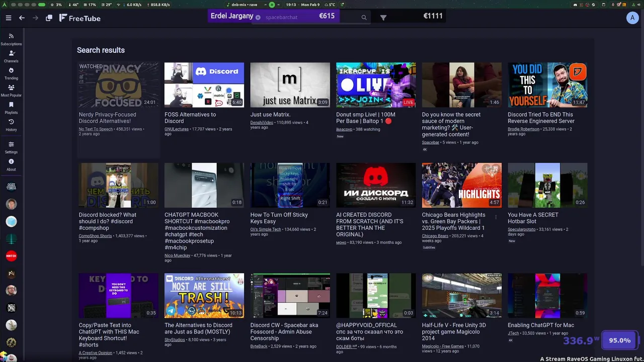This screenshot has height=362, width=644.
Task: Click the Discord tray icon in system bar
Action: tap(576, 5)
